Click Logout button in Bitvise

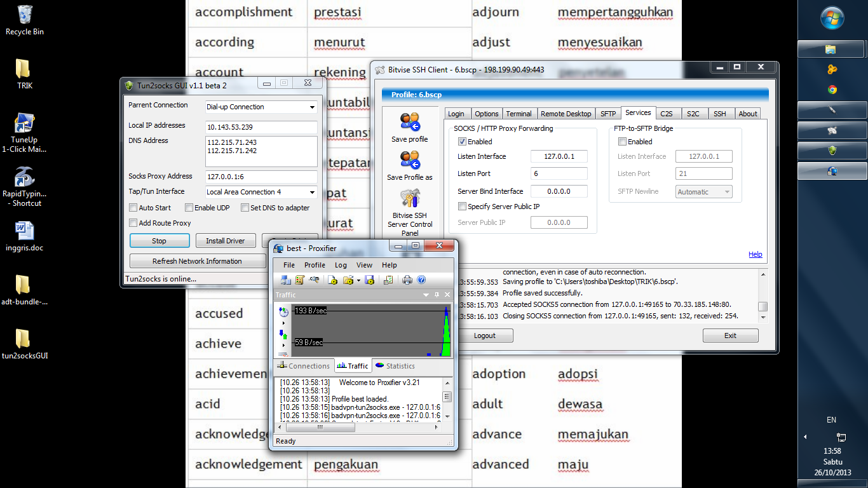click(x=484, y=335)
